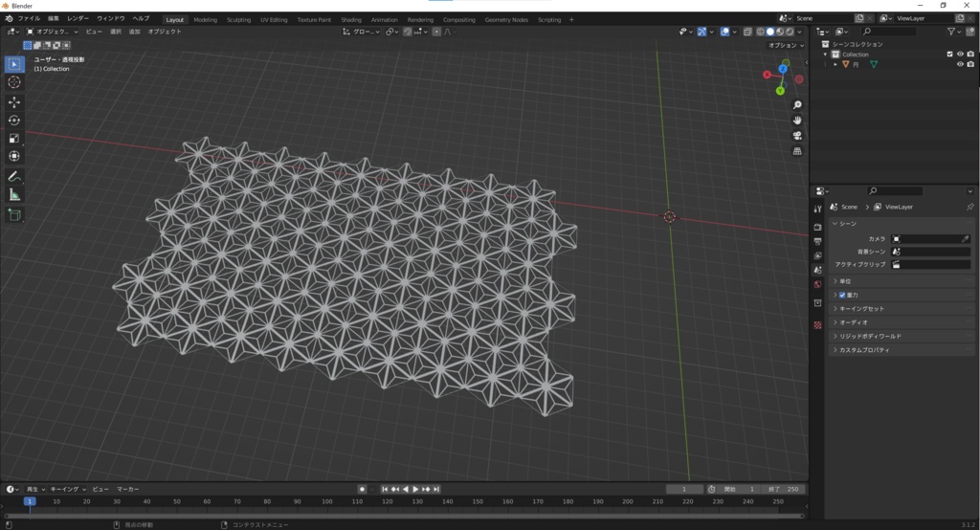Viewport: 980px width, 530px height.
Task: Hide Collection in viewport via eye icon
Action: (960, 55)
